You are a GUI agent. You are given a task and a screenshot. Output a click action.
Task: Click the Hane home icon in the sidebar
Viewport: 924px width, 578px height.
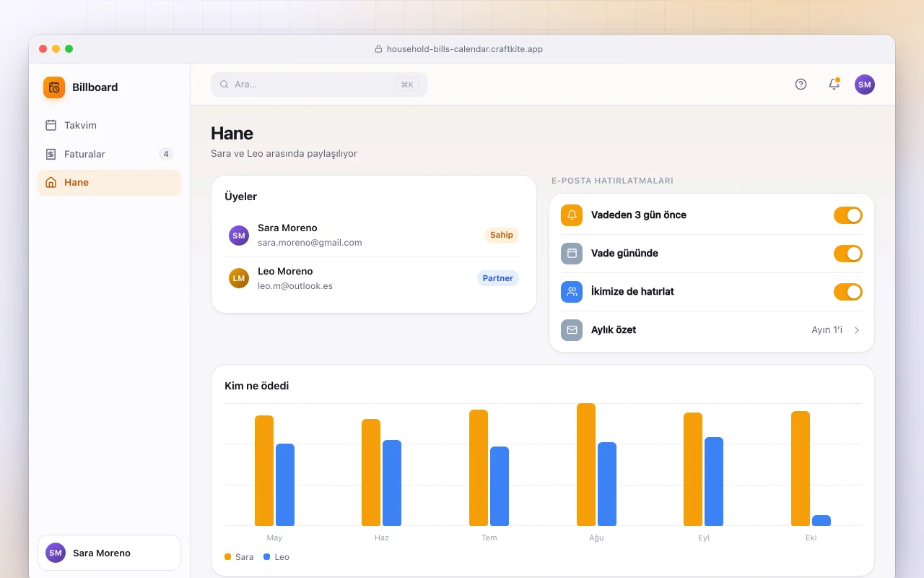click(x=51, y=182)
